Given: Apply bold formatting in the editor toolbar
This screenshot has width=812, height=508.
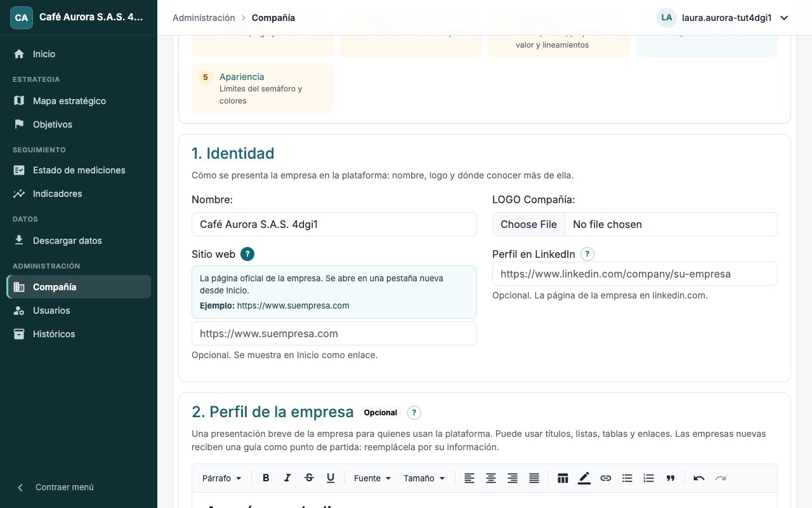Looking at the screenshot, I should click(266, 478).
